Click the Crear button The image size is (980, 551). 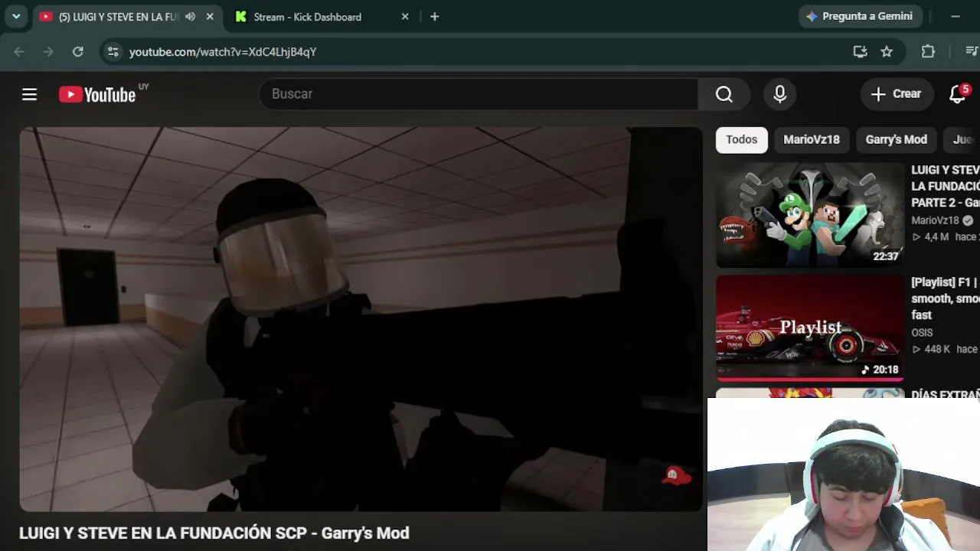pos(897,94)
